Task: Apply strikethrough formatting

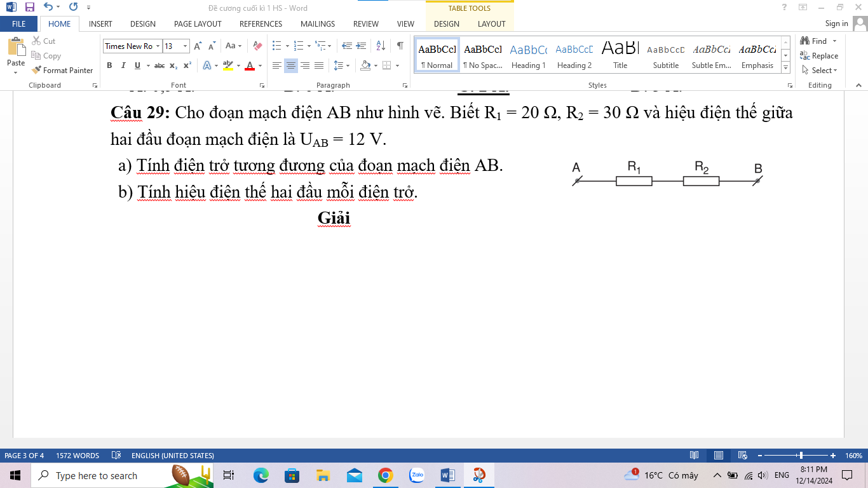Action: click(x=159, y=65)
